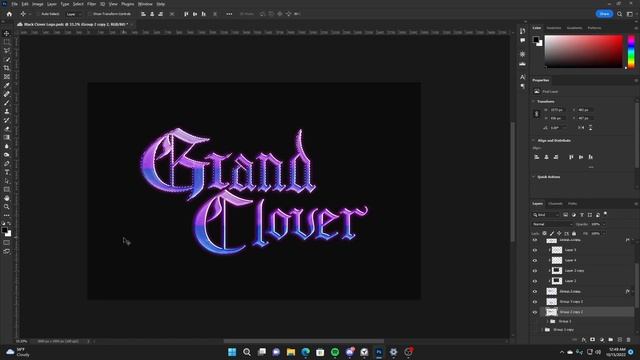Select the Crop tool
The image size is (640, 360).
coord(7,68)
